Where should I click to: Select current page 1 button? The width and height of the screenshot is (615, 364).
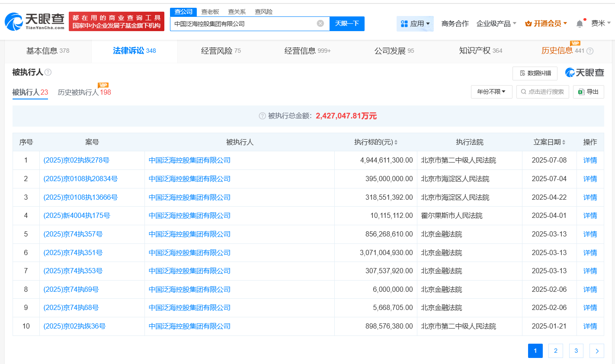(x=535, y=351)
